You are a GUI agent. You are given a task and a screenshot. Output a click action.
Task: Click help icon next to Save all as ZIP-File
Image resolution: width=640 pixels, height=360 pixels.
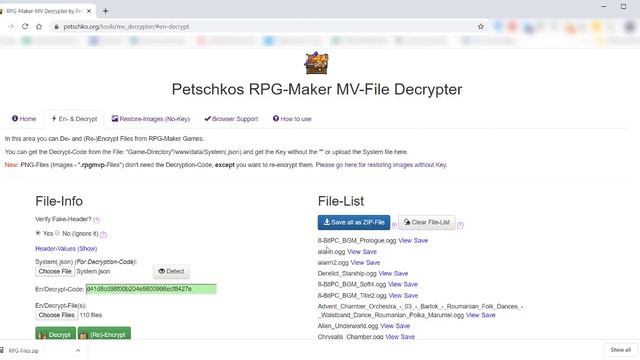[394, 225]
